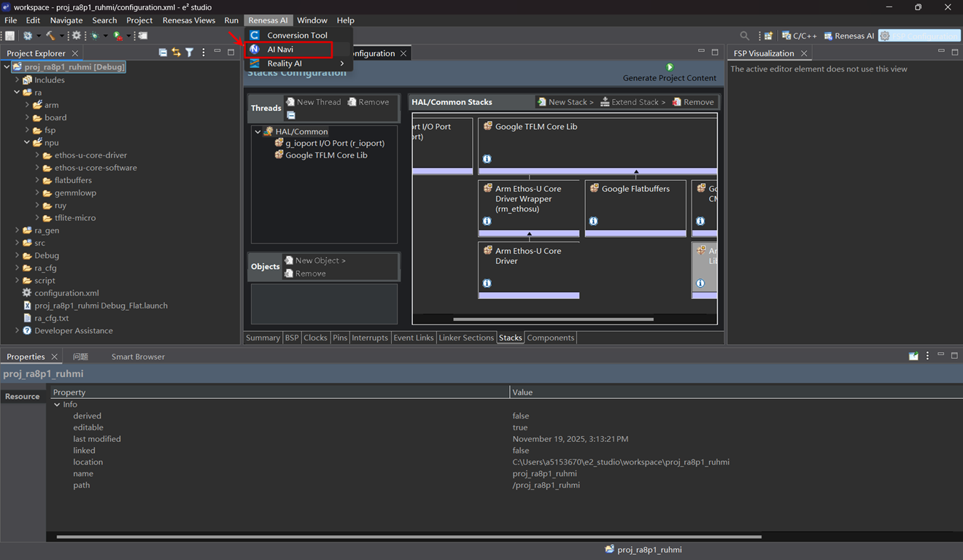Click info icon on Arm Ethos-U Core Driver Wrapper
This screenshot has width=963, height=560.
487,221
